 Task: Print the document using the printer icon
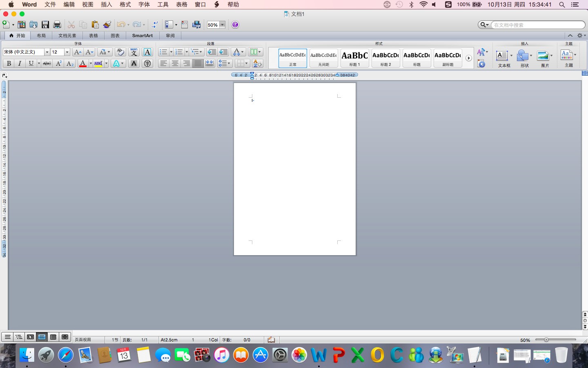(57, 25)
